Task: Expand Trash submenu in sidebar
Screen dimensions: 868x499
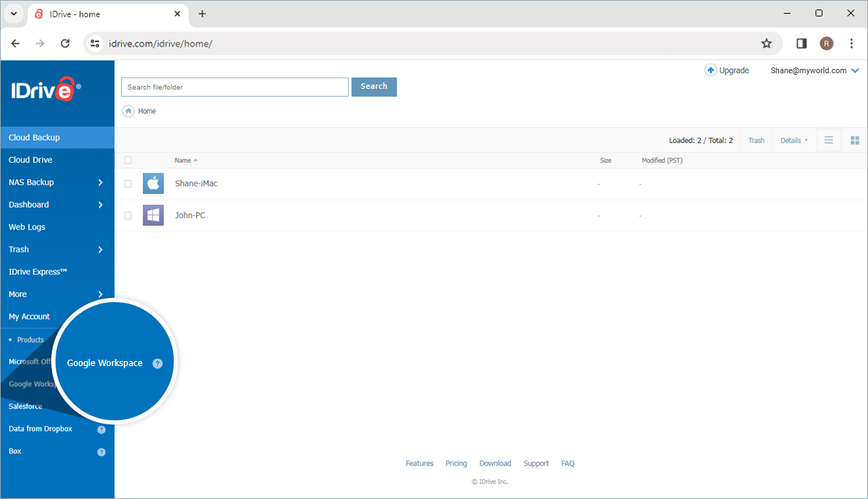Action: tap(100, 249)
